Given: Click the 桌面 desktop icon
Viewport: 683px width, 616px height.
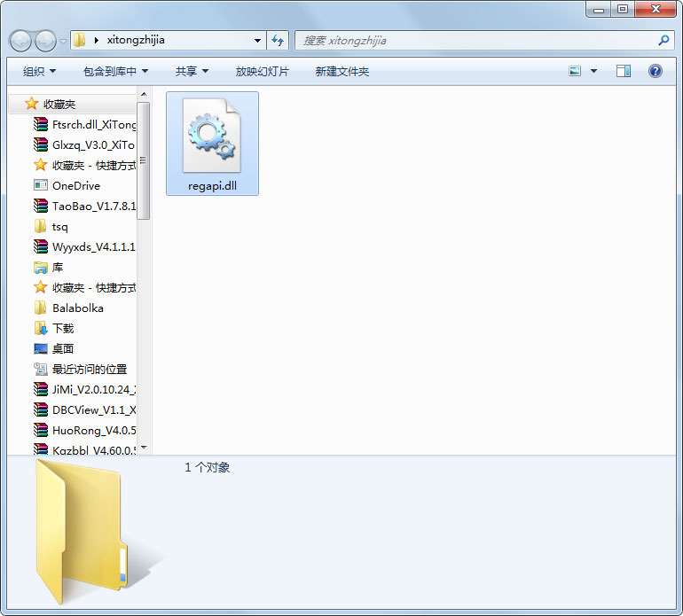Looking at the screenshot, I should point(41,348).
